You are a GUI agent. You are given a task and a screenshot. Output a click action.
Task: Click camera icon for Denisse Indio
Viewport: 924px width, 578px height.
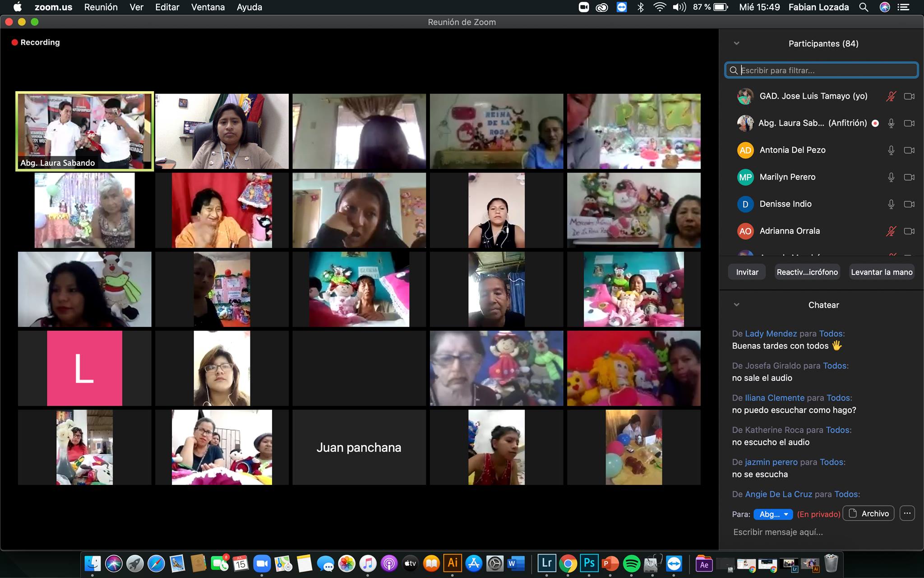click(909, 204)
